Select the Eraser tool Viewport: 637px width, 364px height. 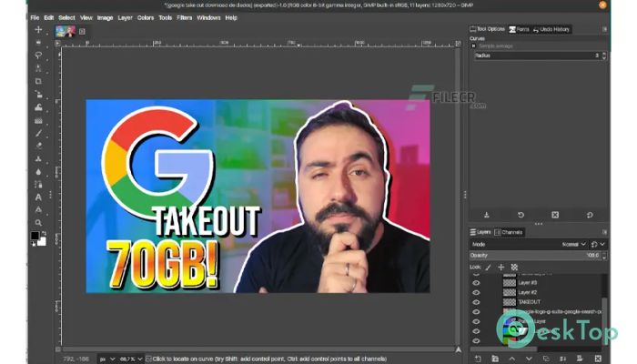point(38,146)
